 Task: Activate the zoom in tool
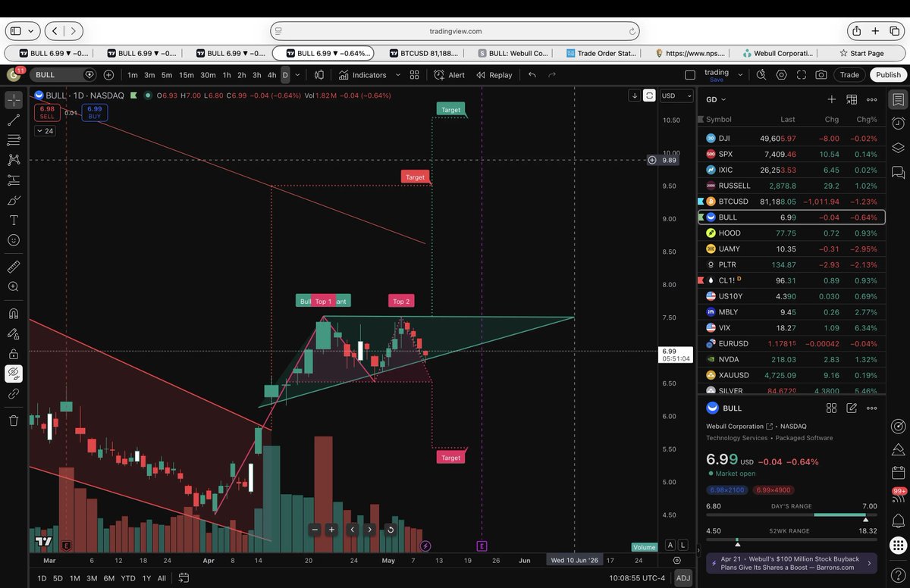pyautogui.click(x=14, y=287)
